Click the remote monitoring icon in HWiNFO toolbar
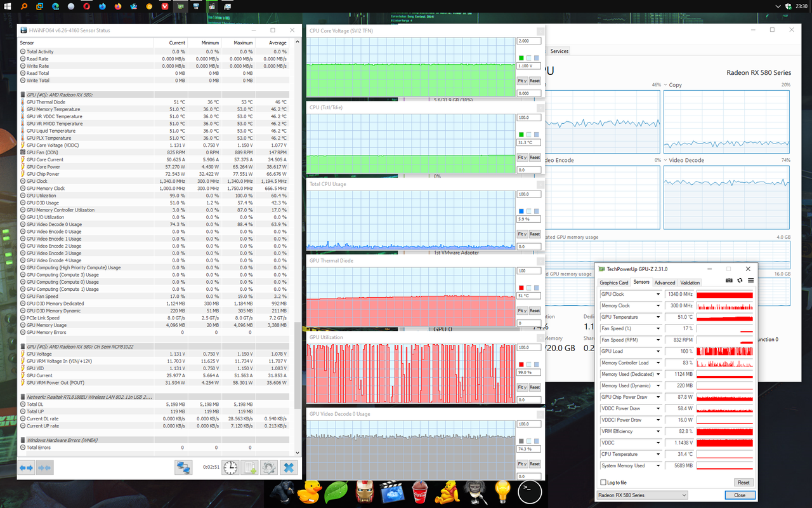 click(x=183, y=467)
